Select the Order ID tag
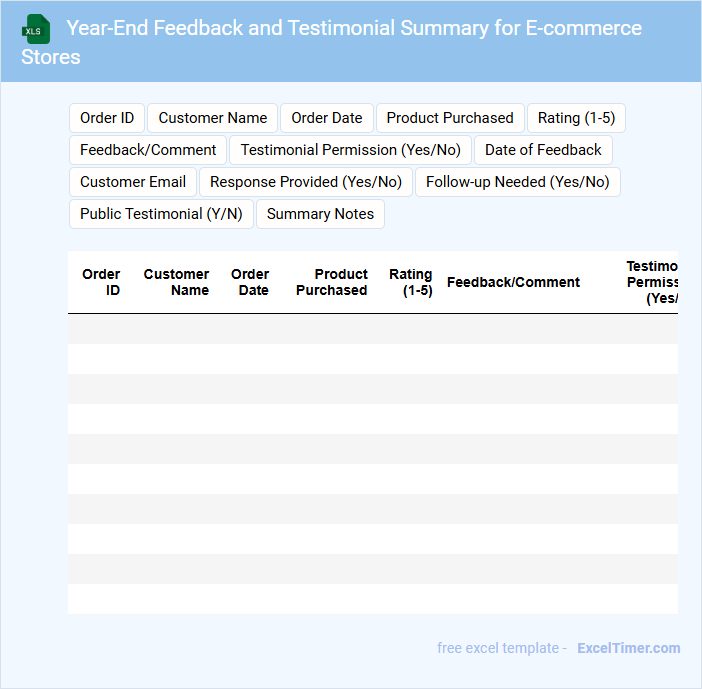702x689 pixels. coord(107,118)
